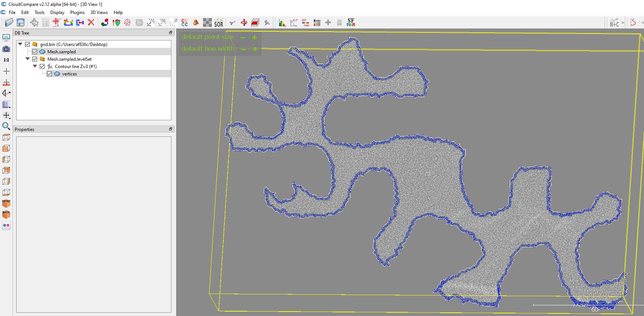644x316 pixels.
Task: Undock the DB Tree panel
Action: pyautogui.click(x=171, y=33)
